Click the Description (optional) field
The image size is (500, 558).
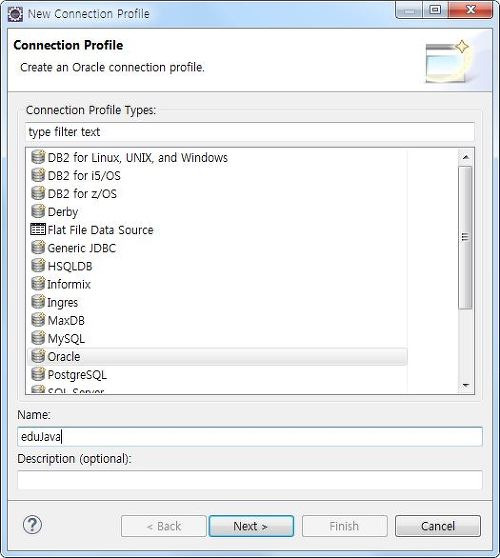[250, 480]
